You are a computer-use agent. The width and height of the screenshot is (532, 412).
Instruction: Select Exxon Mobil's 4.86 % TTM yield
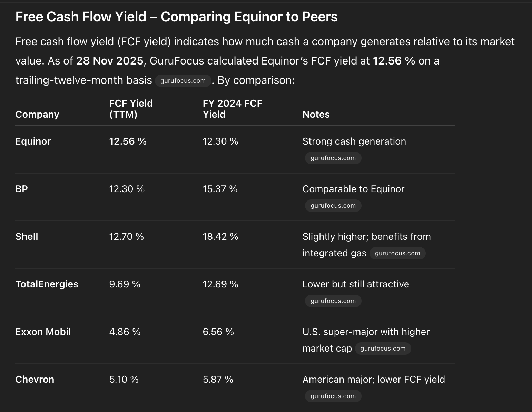point(125,332)
